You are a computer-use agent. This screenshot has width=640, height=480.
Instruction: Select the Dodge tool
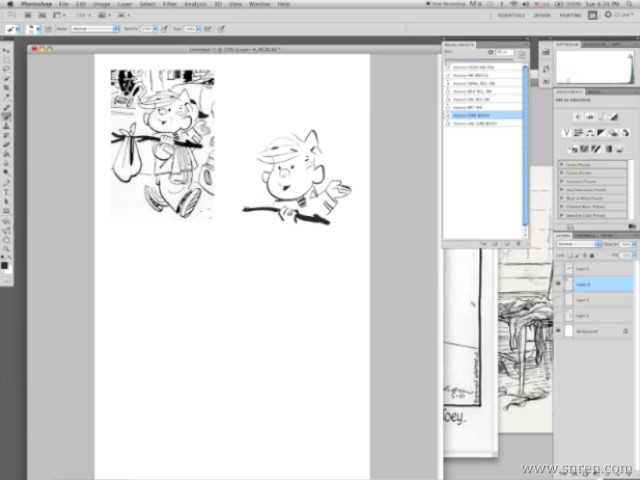tap(6, 172)
